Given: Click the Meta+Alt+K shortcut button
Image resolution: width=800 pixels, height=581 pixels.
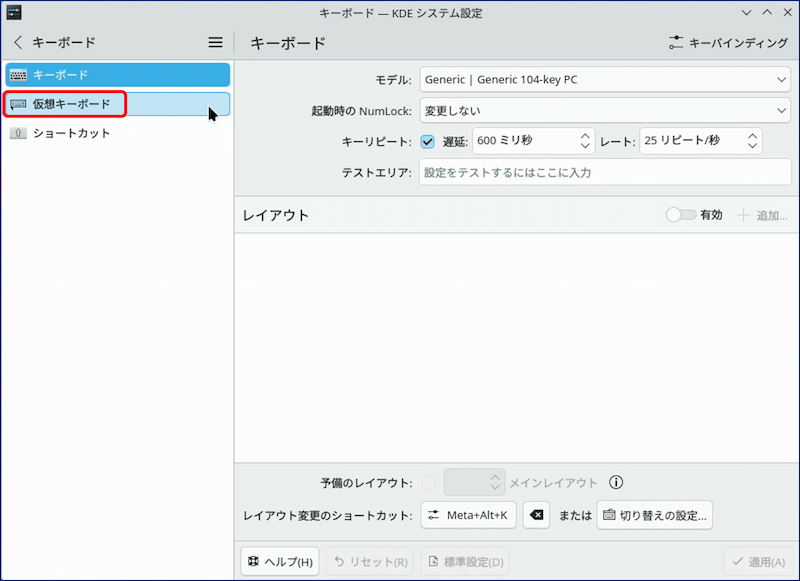Looking at the screenshot, I should tap(468, 515).
